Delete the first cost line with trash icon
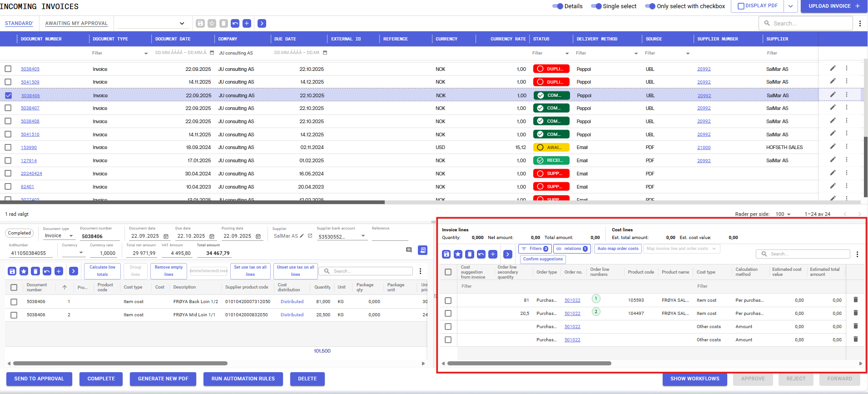 pyautogui.click(x=856, y=299)
